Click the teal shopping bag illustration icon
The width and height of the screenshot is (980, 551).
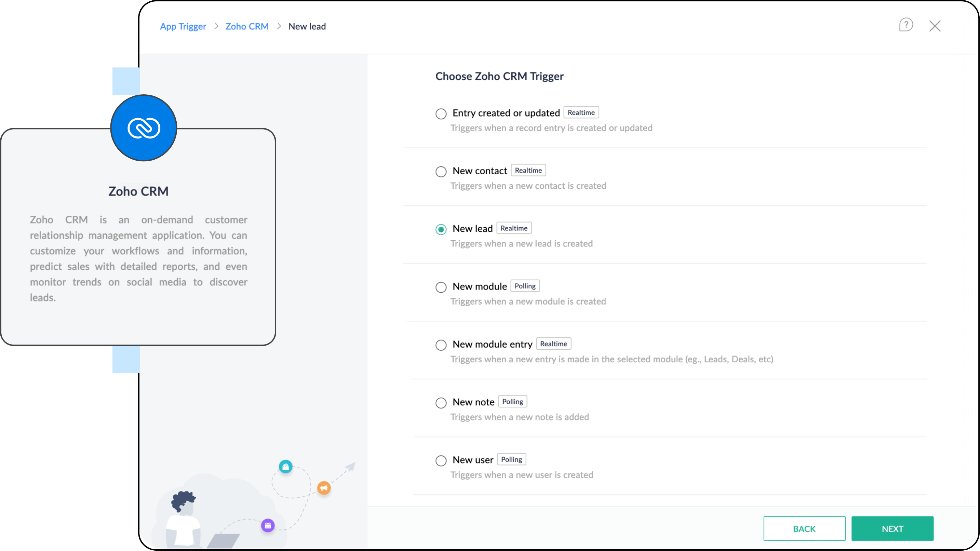coord(285,467)
